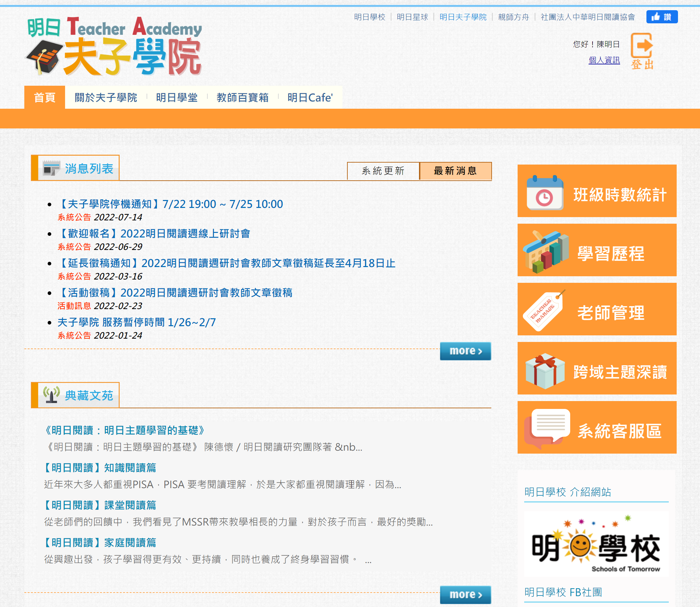This screenshot has height=607, width=700.
Task: Switch to the 系統更新 tab
Action: tap(383, 171)
